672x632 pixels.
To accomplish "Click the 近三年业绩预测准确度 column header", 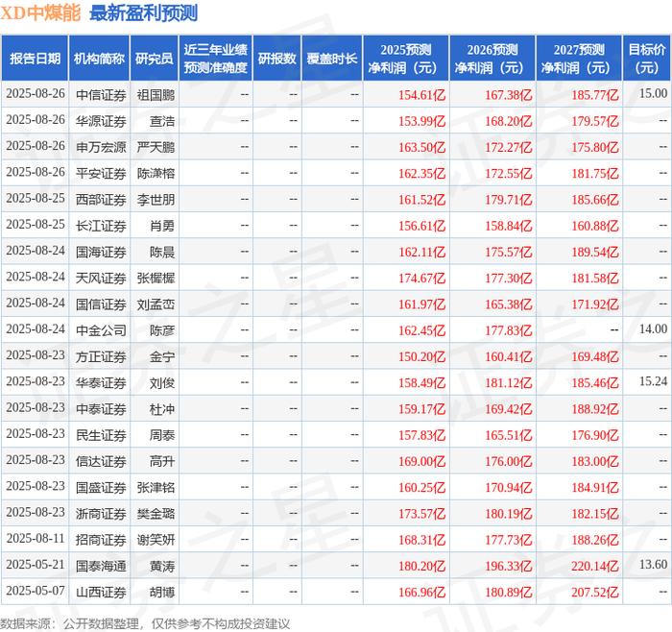I will coord(216,59).
